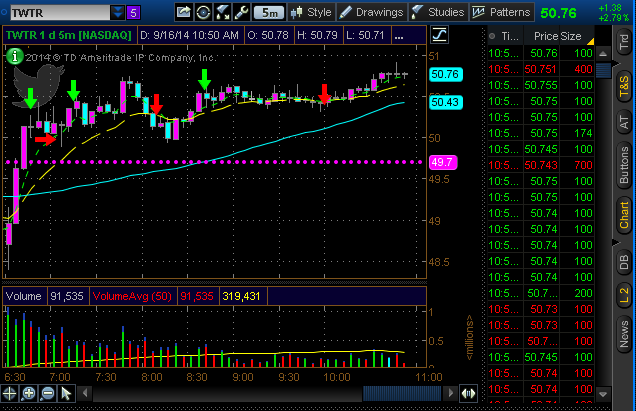The image size is (636, 411).
Task: Open the Studies menu
Action: pos(438,13)
